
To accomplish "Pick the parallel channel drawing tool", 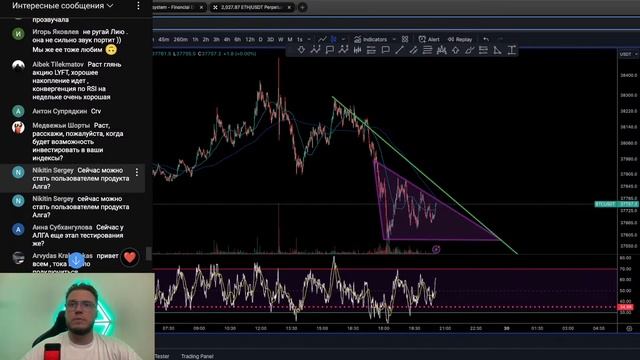I will pos(413,50).
